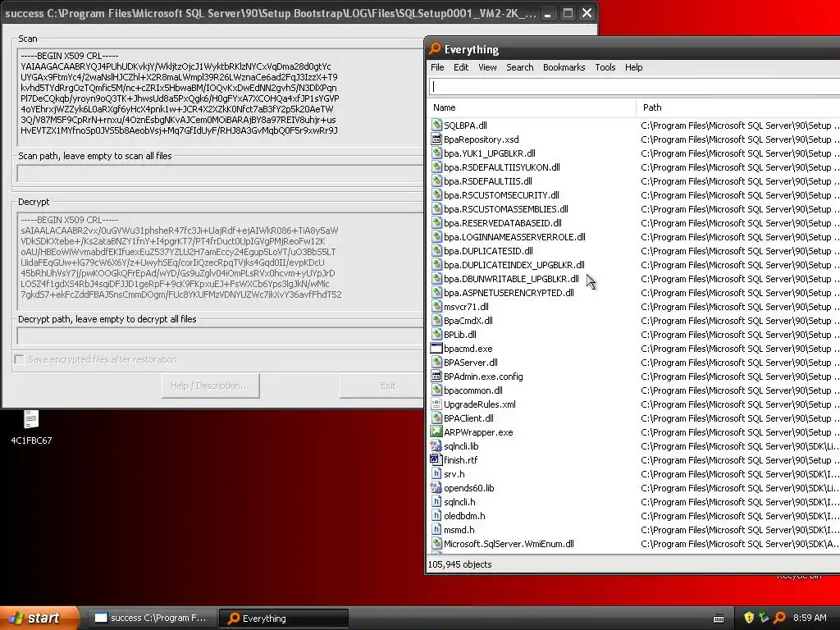
Task: Select the 4C1FBC67 desktop file icon
Action: tap(31, 419)
